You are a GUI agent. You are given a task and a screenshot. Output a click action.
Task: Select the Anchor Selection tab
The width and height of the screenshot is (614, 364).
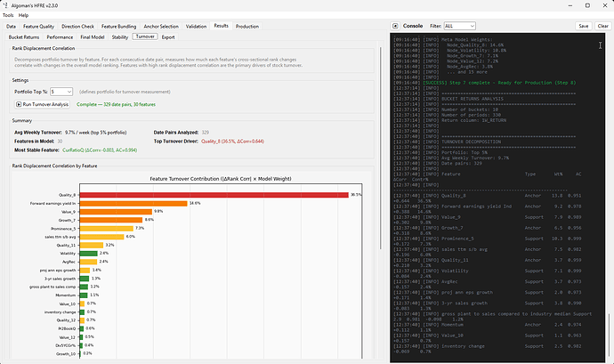161,26
